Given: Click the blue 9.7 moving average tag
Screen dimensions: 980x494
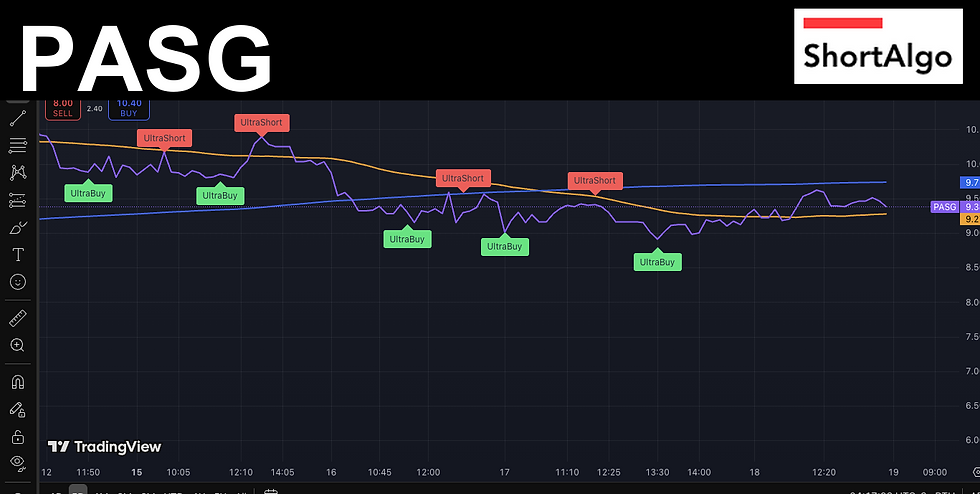Looking at the screenshot, I should click(969, 183).
